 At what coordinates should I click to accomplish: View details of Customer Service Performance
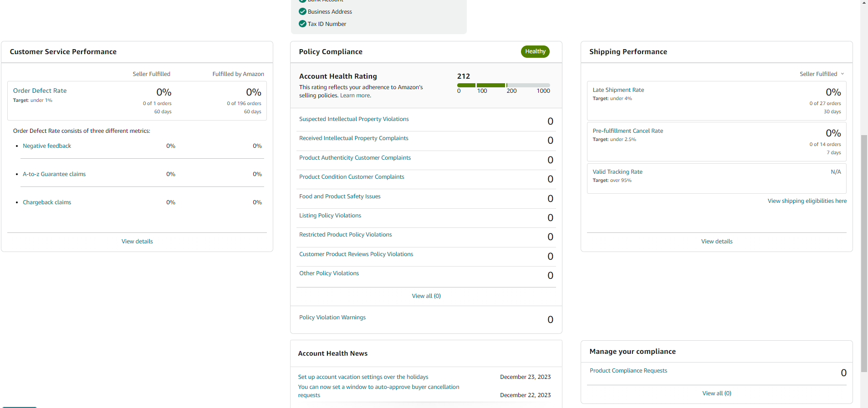(137, 242)
